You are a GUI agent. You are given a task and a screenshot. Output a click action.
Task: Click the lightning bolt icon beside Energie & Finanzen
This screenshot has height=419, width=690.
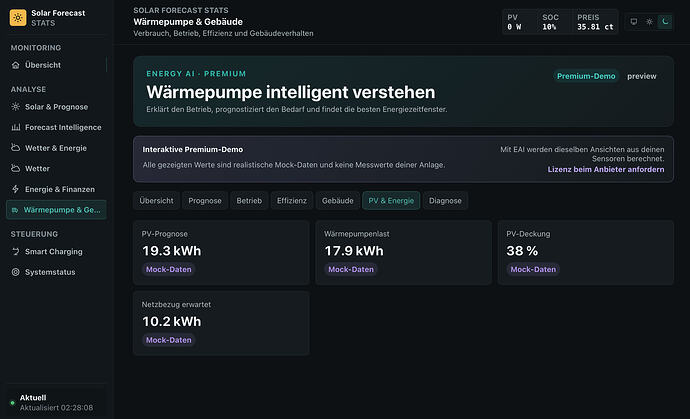[x=15, y=189]
